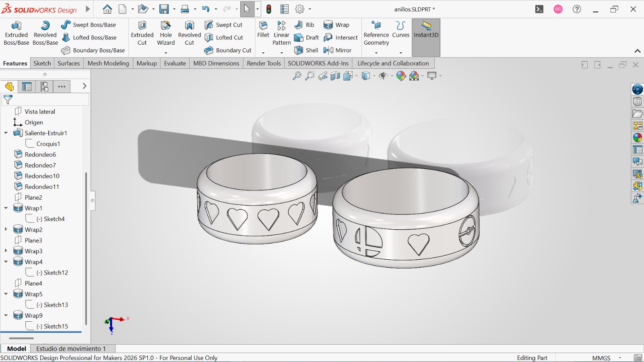Open the Mesh Modeling tab
The image size is (644, 362).
point(108,63)
